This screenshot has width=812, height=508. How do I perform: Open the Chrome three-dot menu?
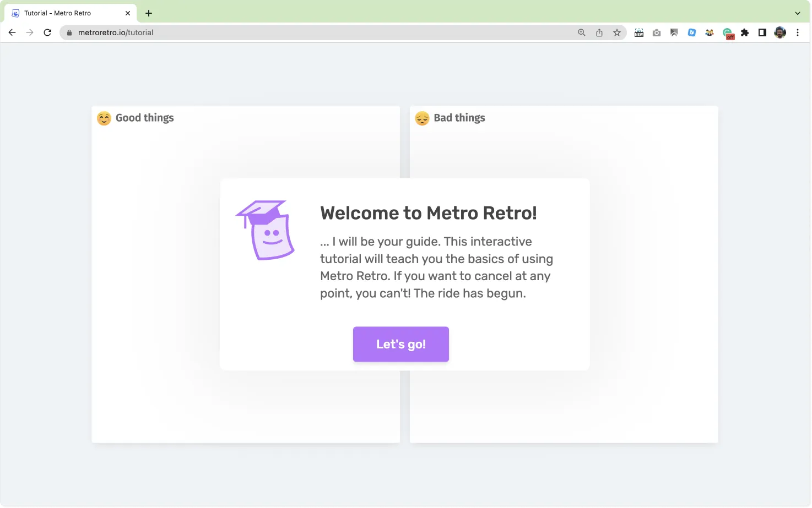pyautogui.click(x=798, y=32)
